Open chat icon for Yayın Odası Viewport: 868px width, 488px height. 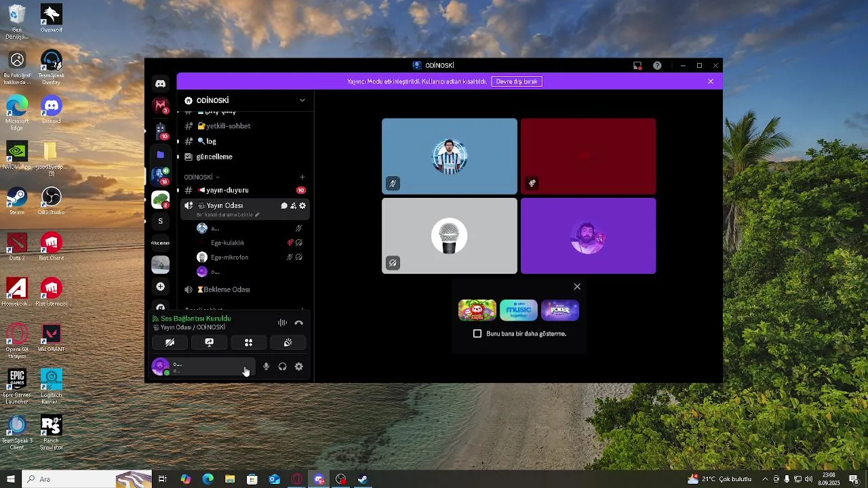pyautogui.click(x=284, y=205)
